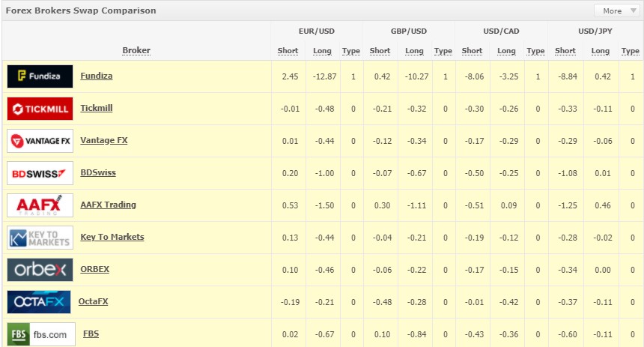Select ORBEX USD/JPY long value 0.00
This screenshot has width=644, height=347.
click(603, 270)
